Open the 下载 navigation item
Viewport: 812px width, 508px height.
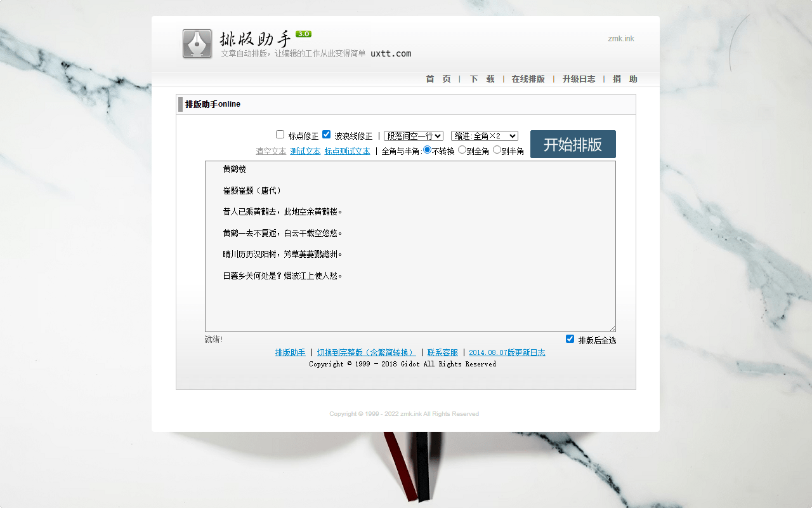click(x=481, y=79)
